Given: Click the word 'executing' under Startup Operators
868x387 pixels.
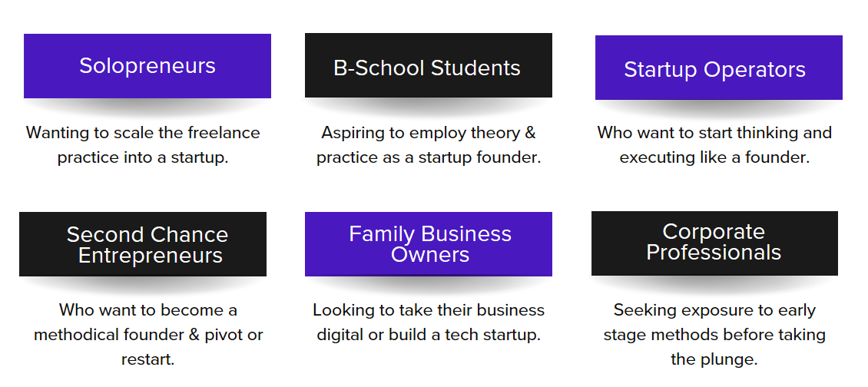Looking at the screenshot, I should [655, 157].
